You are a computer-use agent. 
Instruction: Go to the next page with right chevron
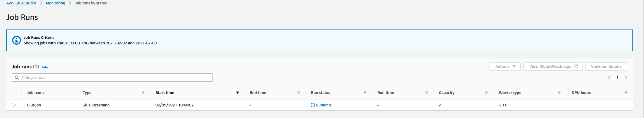pos(626,77)
